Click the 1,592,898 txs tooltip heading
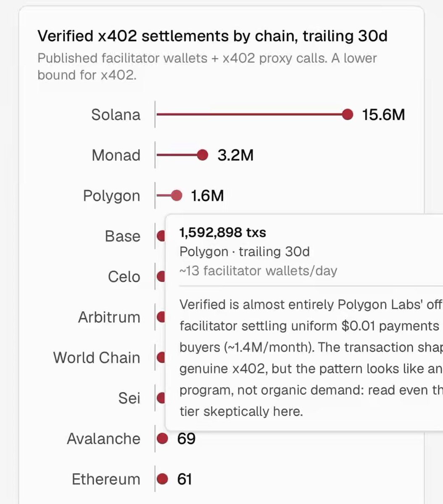Image resolution: width=443 pixels, height=504 pixels. point(223,232)
